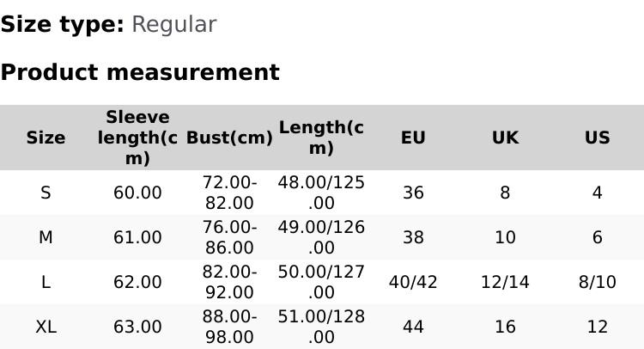Click the size 'L' row cell
This screenshot has width=644, height=349.
point(46,282)
